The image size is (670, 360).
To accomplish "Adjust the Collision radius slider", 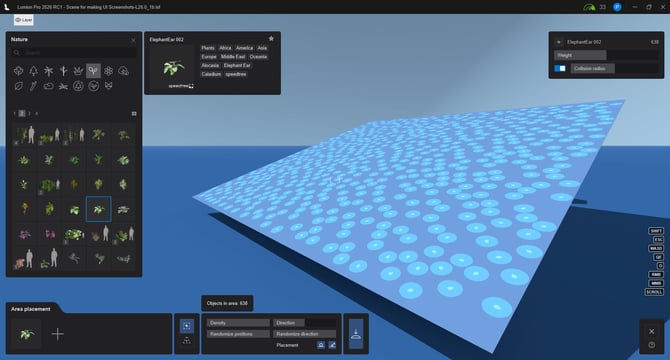I will tap(615, 68).
